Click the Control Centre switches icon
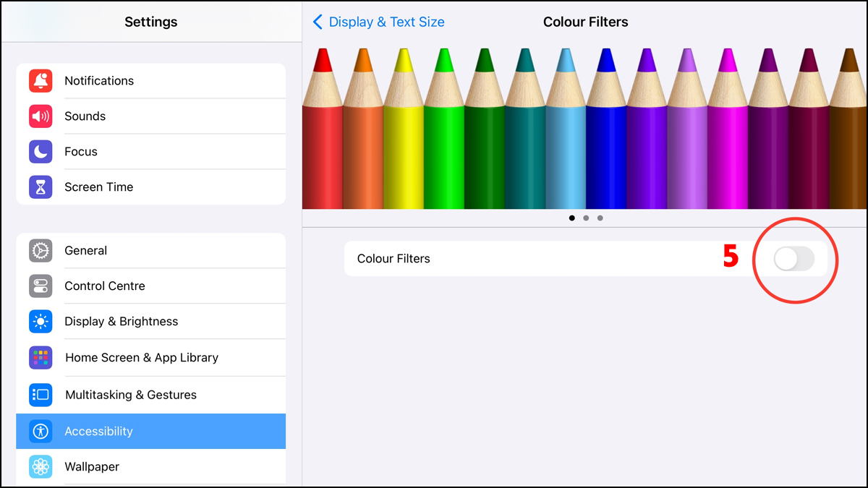The width and height of the screenshot is (868, 488). click(41, 286)
